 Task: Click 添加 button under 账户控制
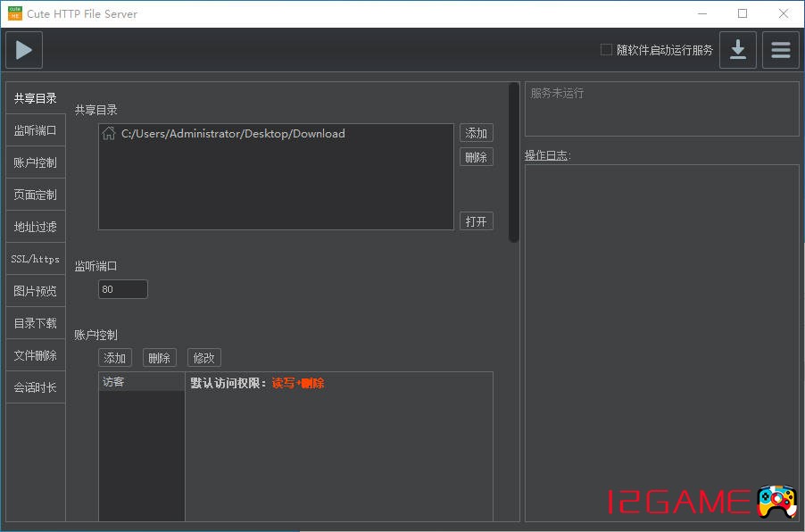pos(115,357)
